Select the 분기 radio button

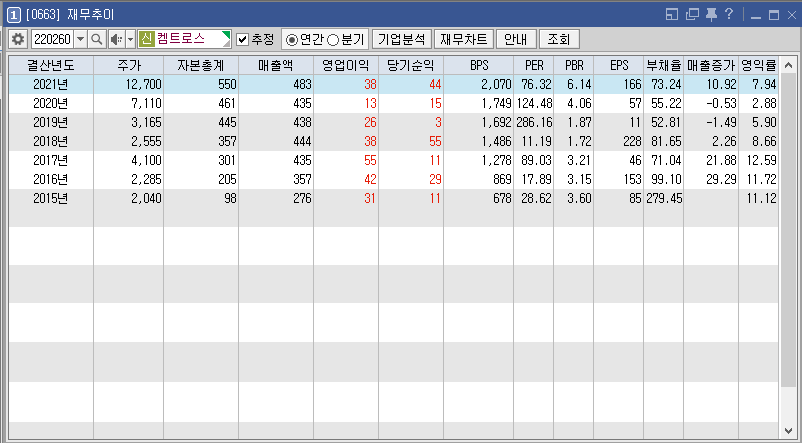point(333,40)
